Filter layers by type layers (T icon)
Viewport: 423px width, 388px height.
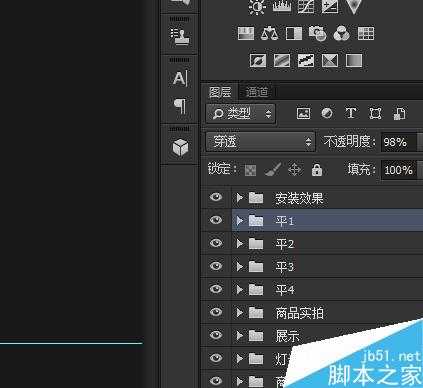[351, 113]
